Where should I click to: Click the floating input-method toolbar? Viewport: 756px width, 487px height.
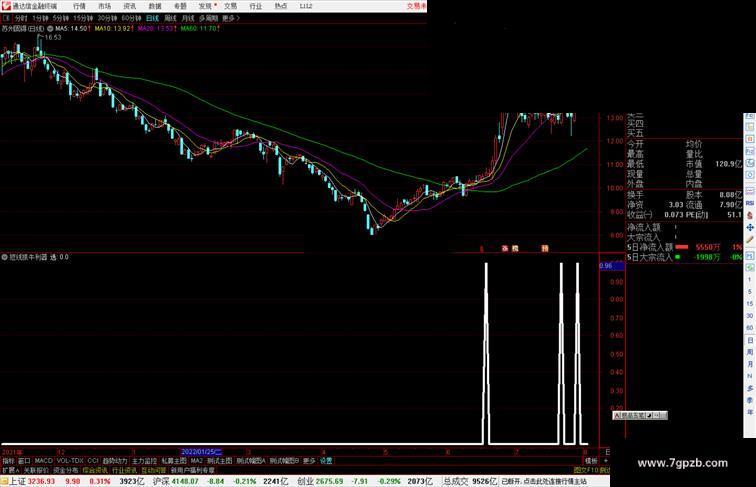[x=640, y=415]
